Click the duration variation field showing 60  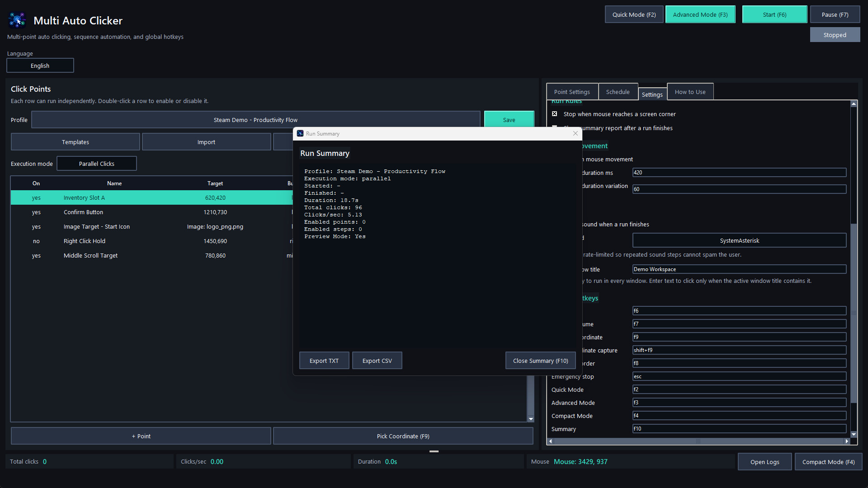739,189
